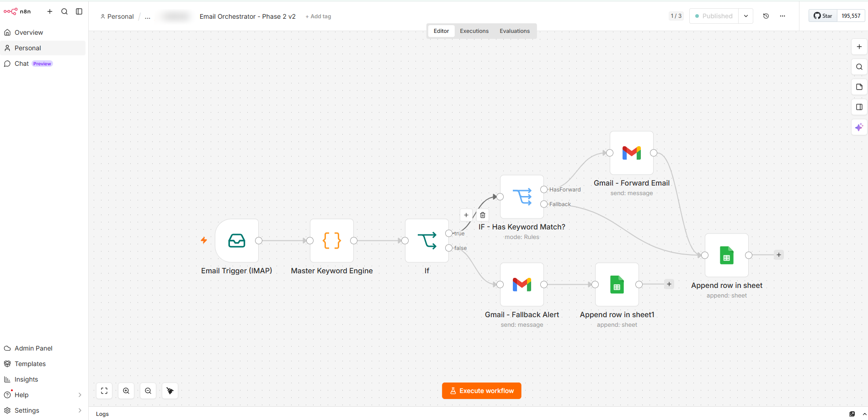Screen dimensions: 868x420
Task: Open the AI assistant sparkle button
Action: (859, 127)
